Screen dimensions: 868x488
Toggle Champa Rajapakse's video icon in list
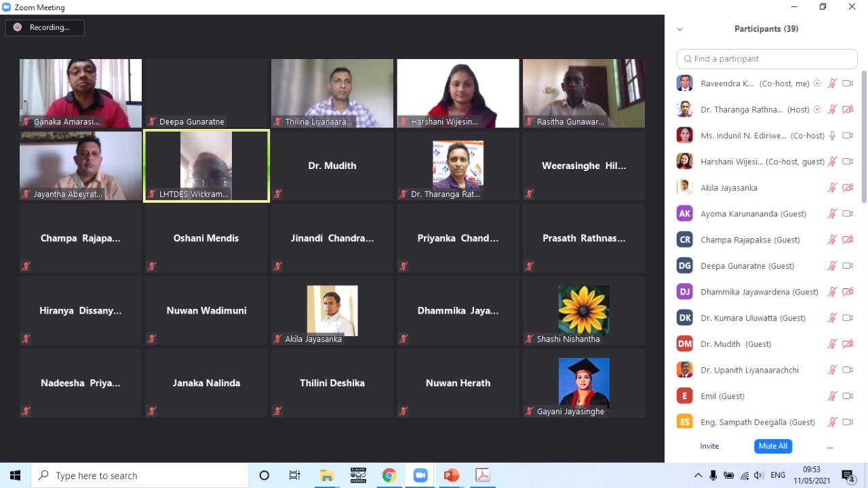click(848, 240)
